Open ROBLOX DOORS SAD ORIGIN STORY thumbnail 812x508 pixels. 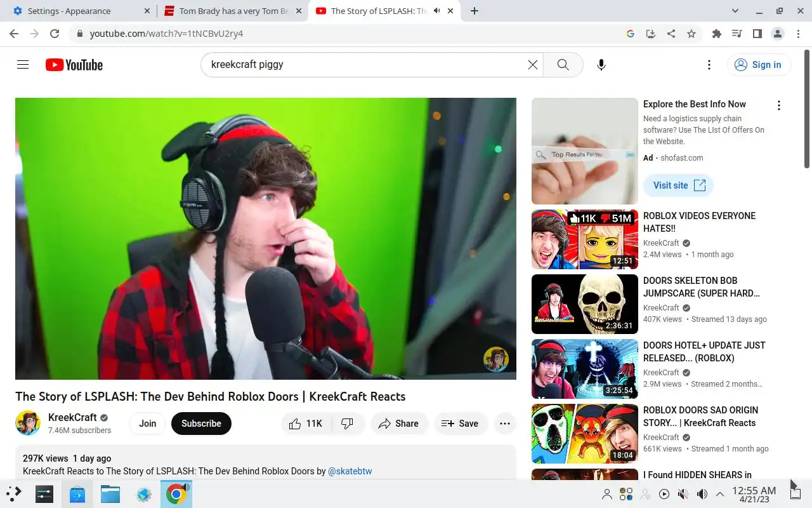point(585,434)
